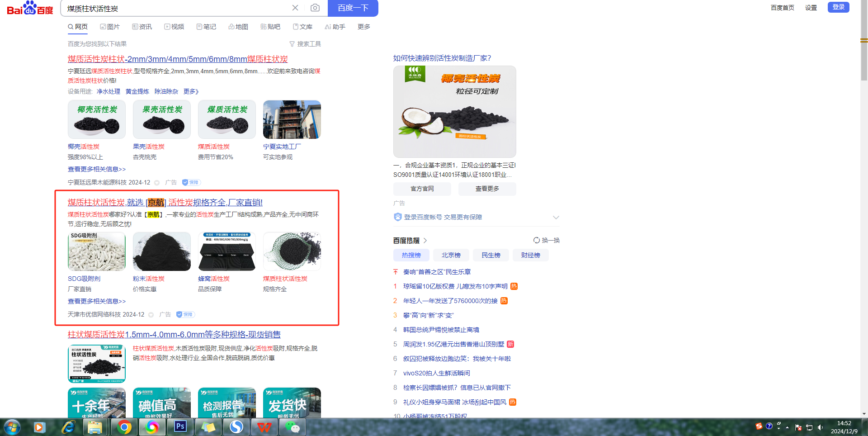Image resolution: width=868 pixels, height=436 pixels.
Task: Open result 煤质柱状活性炭,就选[京航]
Action: [x=165, y=203]
